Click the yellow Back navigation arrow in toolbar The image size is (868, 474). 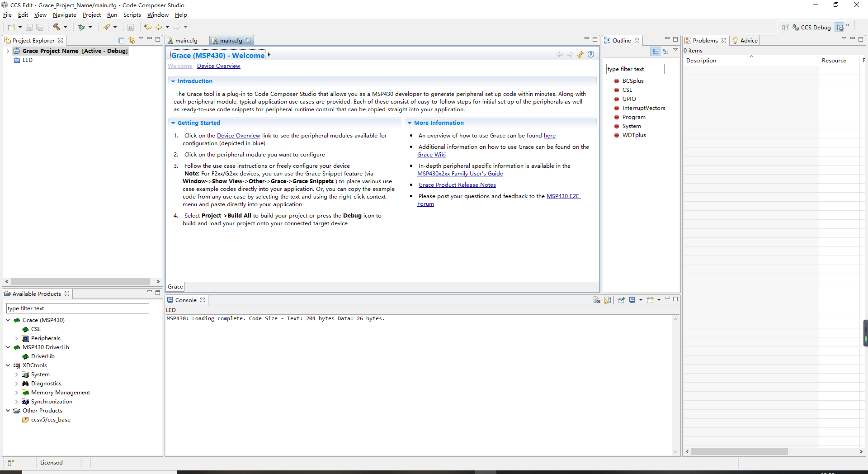coord(159,27)
